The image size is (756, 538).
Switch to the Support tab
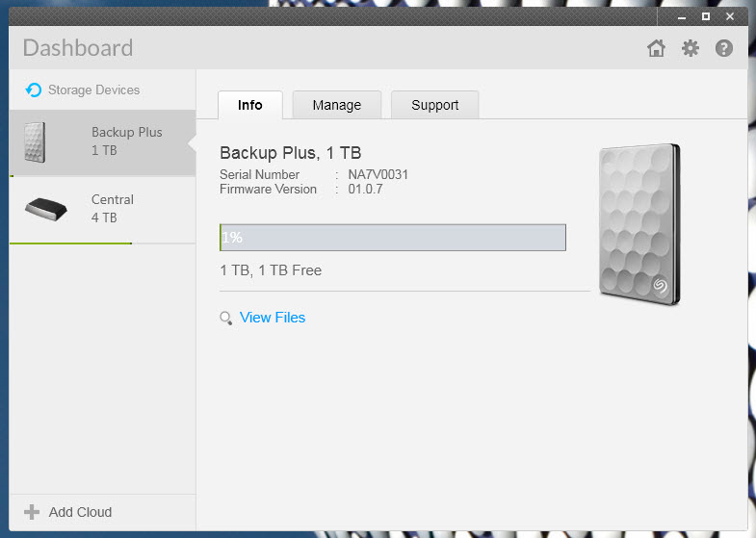tap(435, 105)
